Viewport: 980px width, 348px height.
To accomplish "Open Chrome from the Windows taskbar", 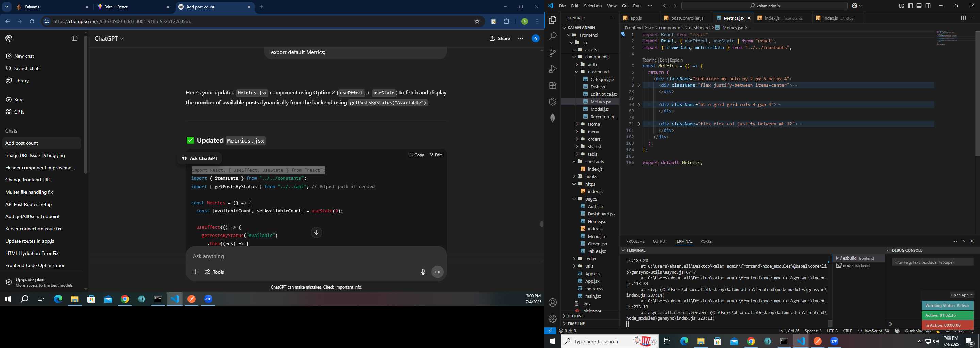I will click(x=751, y=342).
